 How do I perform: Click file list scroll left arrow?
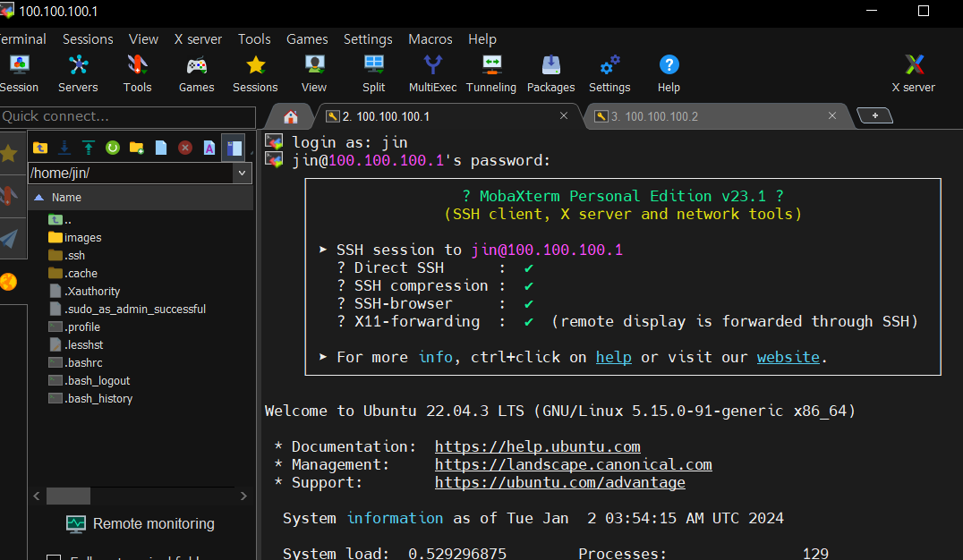36,496
